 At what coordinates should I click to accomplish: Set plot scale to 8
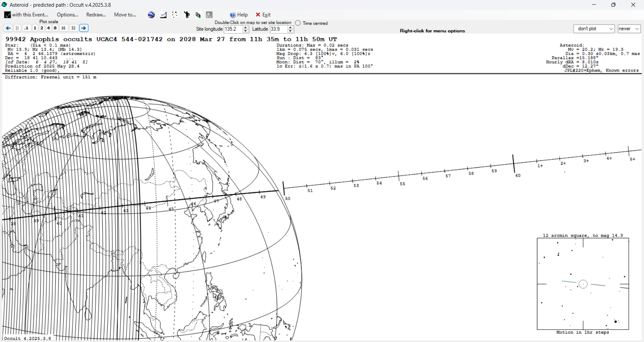pyautogui.click(x=55, y=28)
